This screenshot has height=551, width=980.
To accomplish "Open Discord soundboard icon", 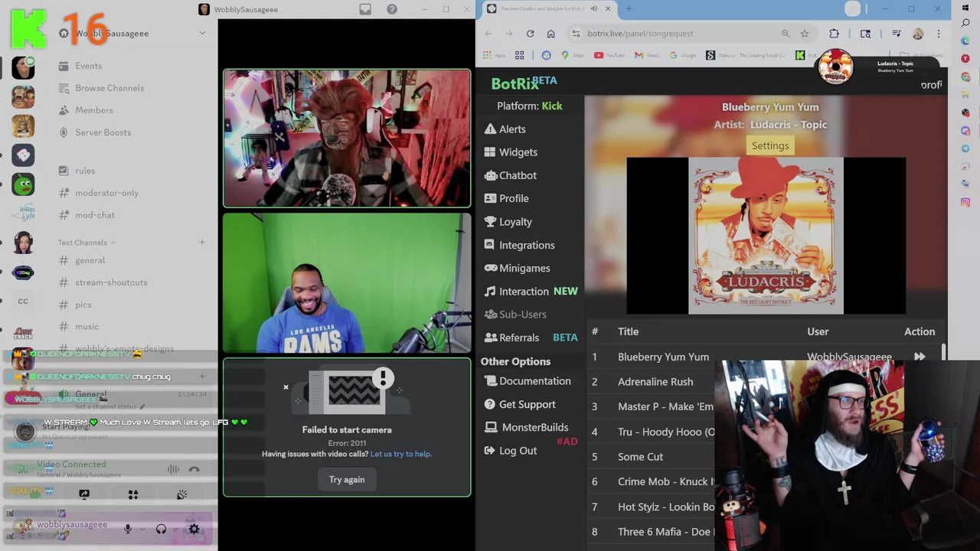I will coord(182,495).
